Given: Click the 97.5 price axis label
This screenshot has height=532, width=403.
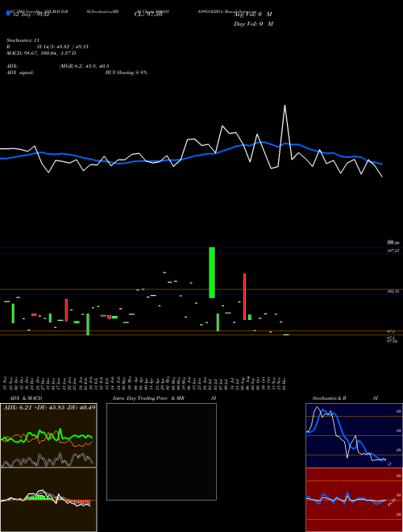Looking at the screenshot, I should click(x=391, y=331).
